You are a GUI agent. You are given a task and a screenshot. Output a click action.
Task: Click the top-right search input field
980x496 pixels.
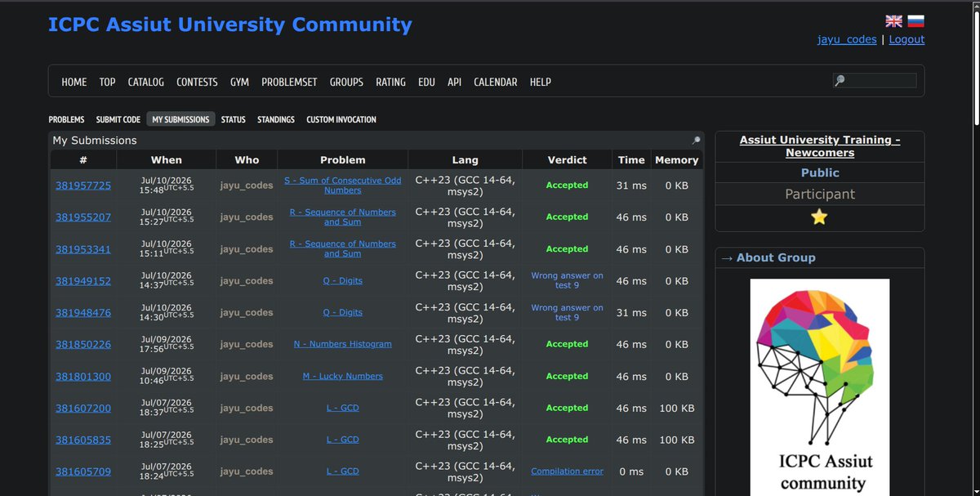tap(875, 80)
